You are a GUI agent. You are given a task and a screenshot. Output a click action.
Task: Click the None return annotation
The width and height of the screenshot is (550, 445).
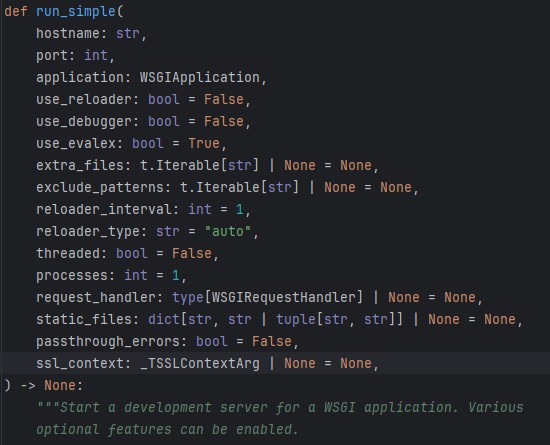tap(60, 386)
